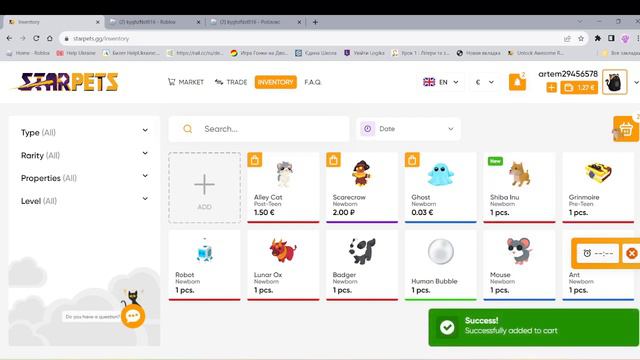640x360 pixels.
Task: Click the Ant pet name
Action: click(x=574, y=275)
